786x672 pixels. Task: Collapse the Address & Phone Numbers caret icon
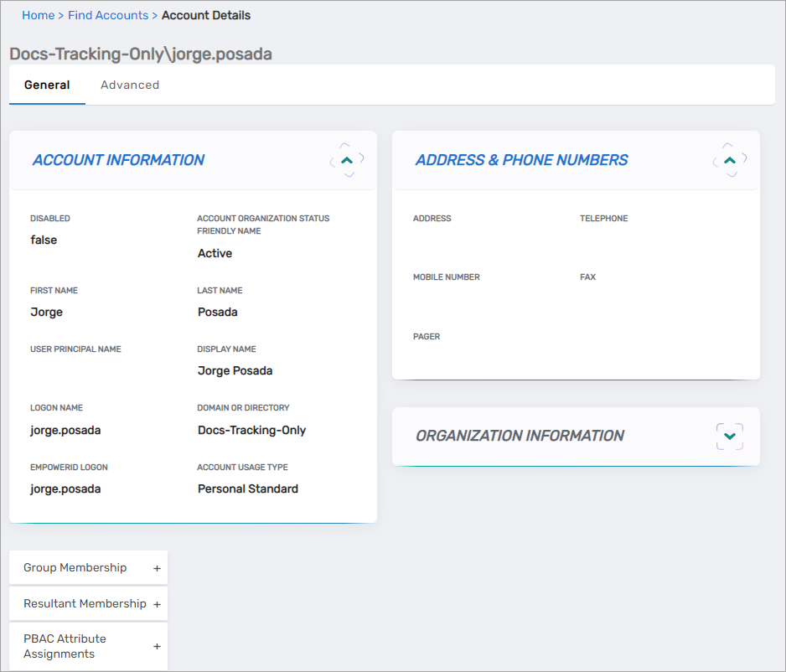(729, 158)
